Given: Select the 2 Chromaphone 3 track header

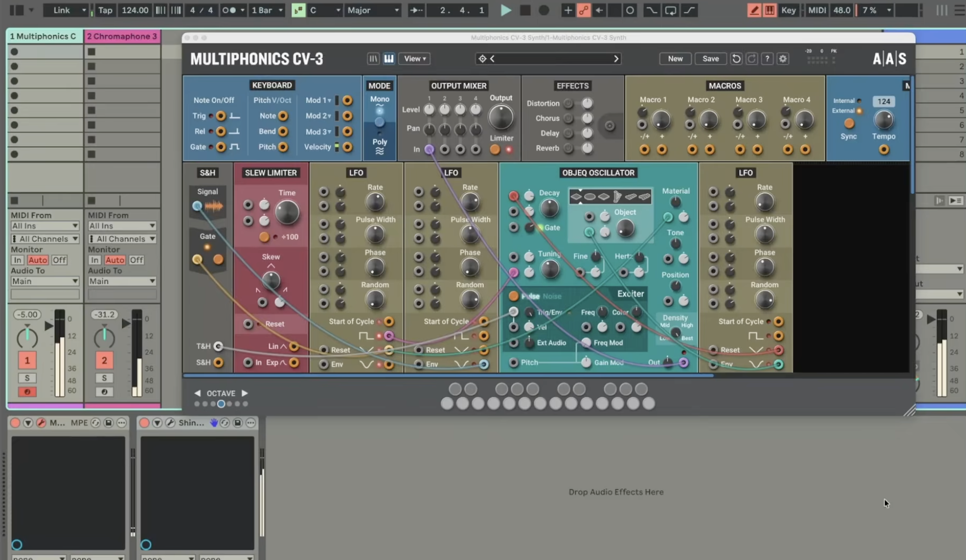Looking at the screenshot, I should point(122,36).
